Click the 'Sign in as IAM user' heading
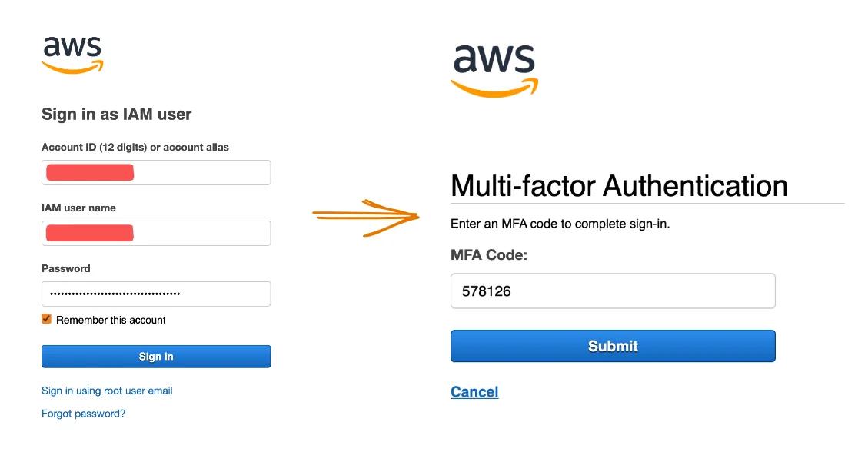This screenshot has width=868, height=462. pyautogui.click(x=116, y=114)
